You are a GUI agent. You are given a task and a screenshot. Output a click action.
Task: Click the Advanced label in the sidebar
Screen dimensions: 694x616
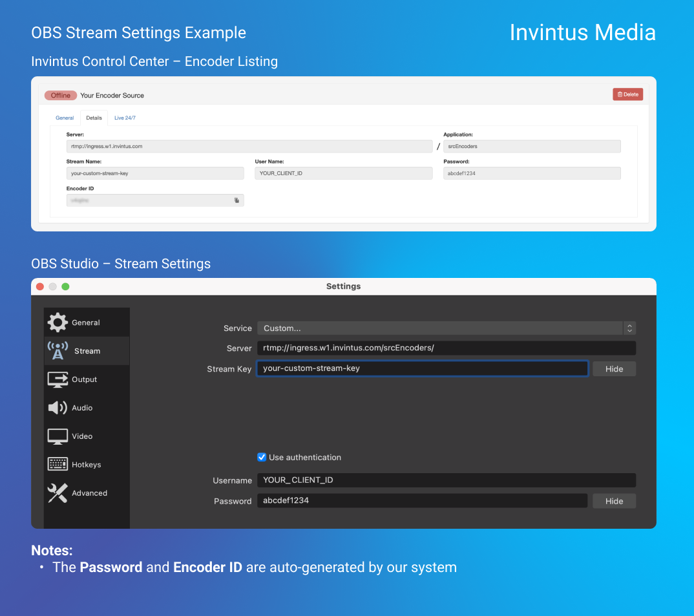(x=89, y=493)
